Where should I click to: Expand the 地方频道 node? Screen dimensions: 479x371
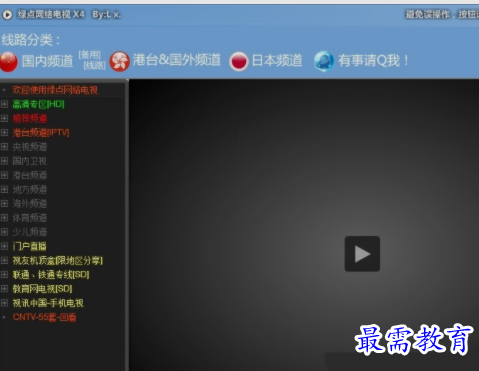coord(4,189)
